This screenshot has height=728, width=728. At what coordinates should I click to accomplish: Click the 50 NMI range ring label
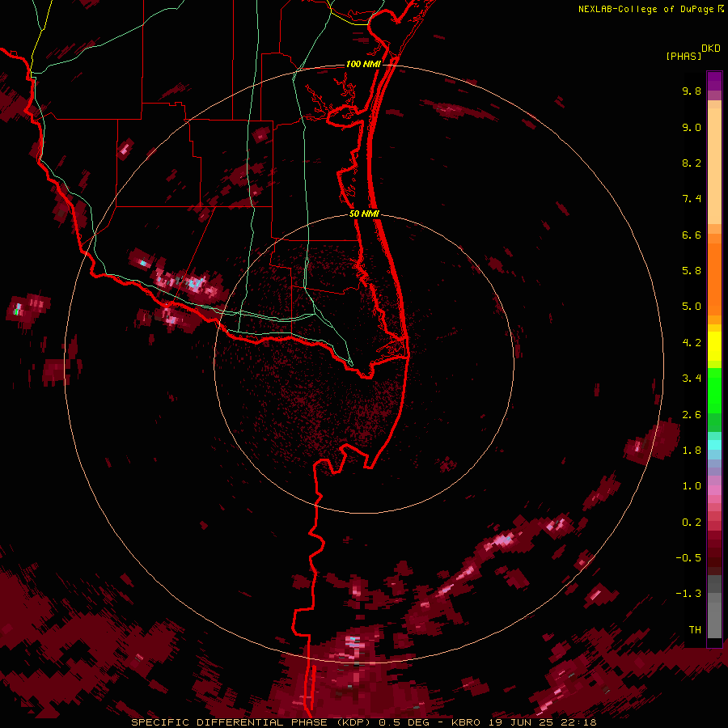364,214
